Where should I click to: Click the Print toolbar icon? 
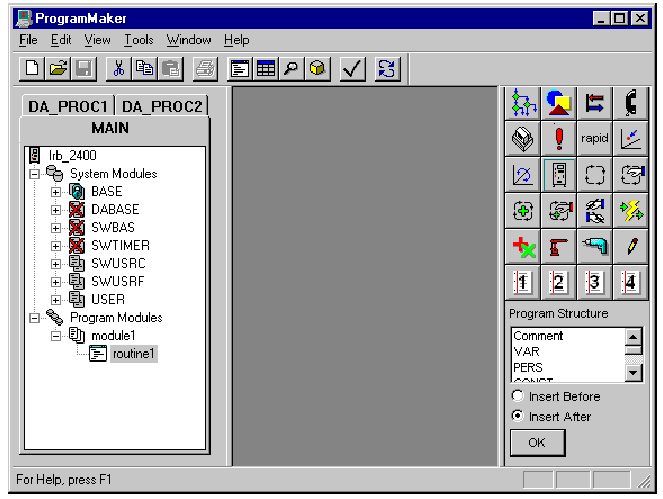pyautogui.click(x=205, y=69)
